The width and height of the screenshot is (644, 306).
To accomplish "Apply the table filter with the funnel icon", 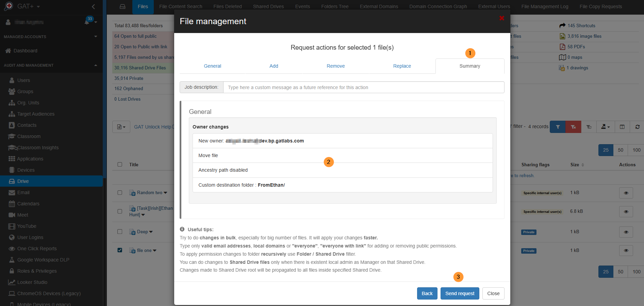I will (x=557, y=126).
